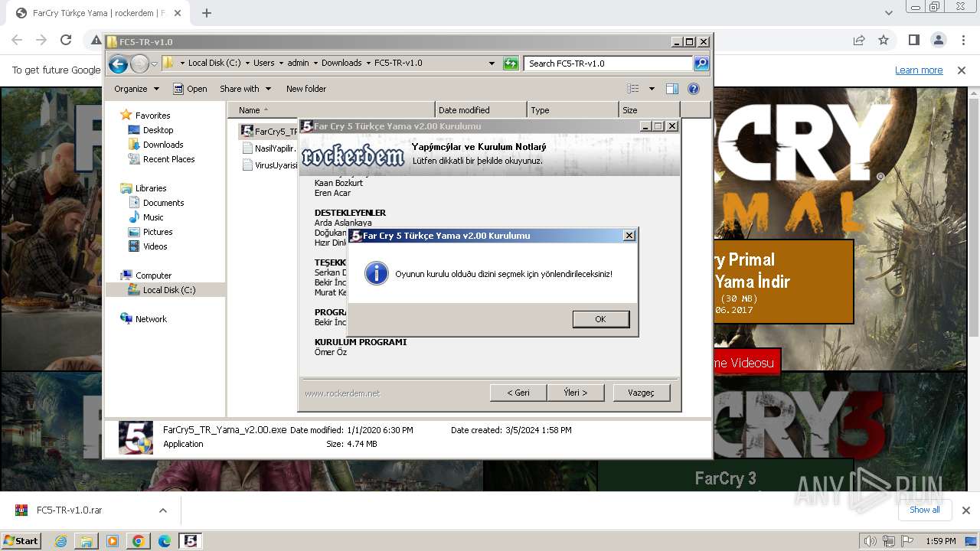This screenshot has width=980, height=551.
Task: Select Libraries in the navigation pane
Action: 151,188
